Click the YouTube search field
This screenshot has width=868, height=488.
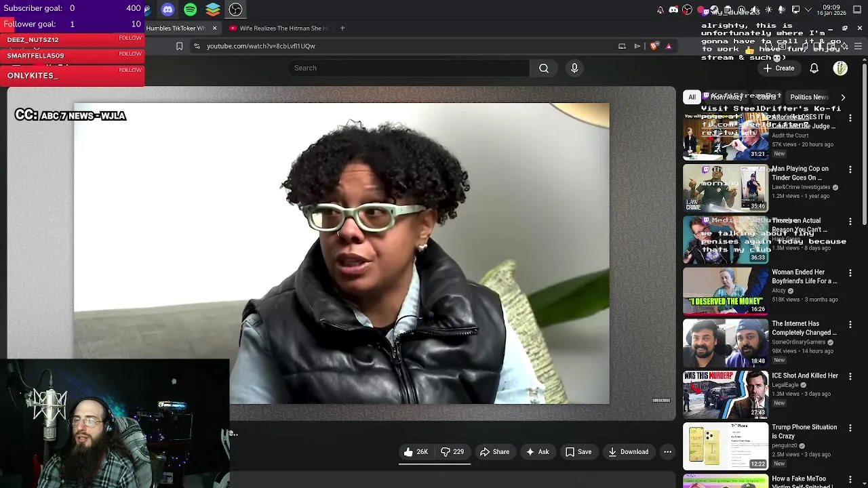409,68
